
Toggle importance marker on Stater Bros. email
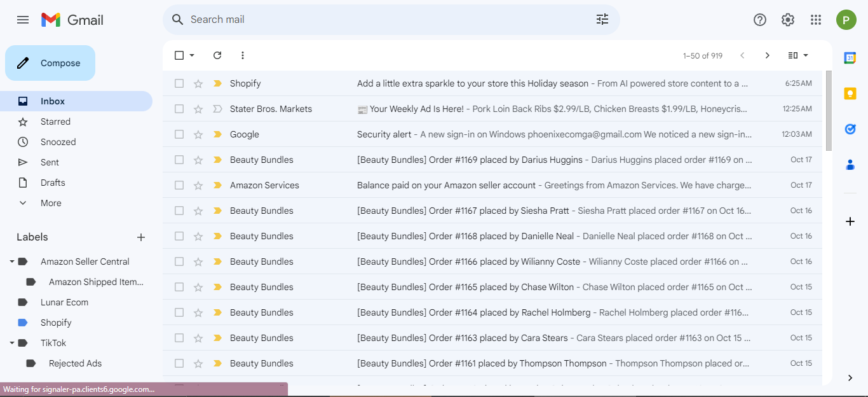click(217, 109)
